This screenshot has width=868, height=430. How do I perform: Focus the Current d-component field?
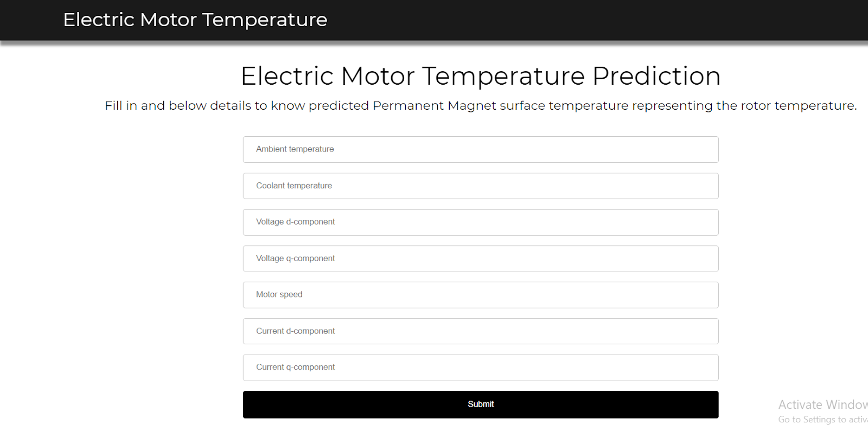(x=481, y=331)
